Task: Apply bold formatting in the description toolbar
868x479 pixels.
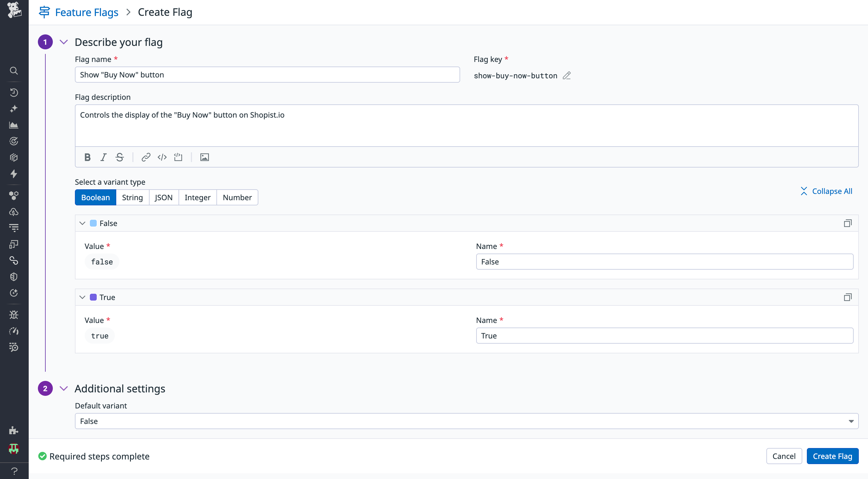Action: [x=87, y=157]
